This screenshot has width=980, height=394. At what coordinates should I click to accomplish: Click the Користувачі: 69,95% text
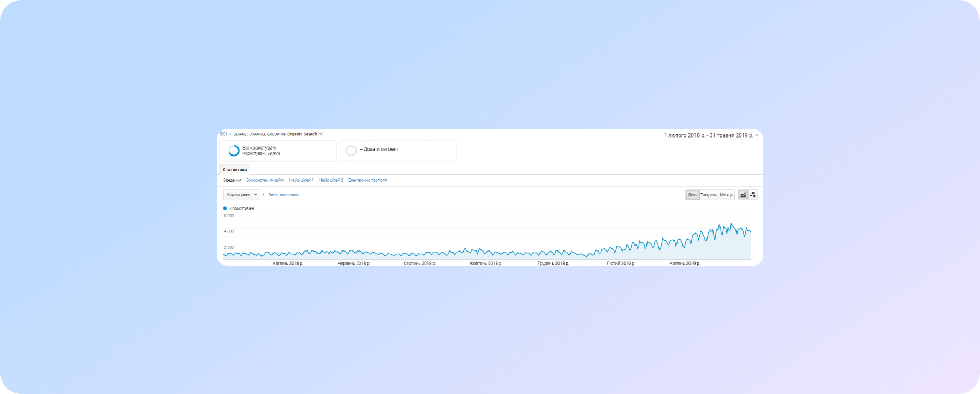pyautogui.click(x=261, y=153)
